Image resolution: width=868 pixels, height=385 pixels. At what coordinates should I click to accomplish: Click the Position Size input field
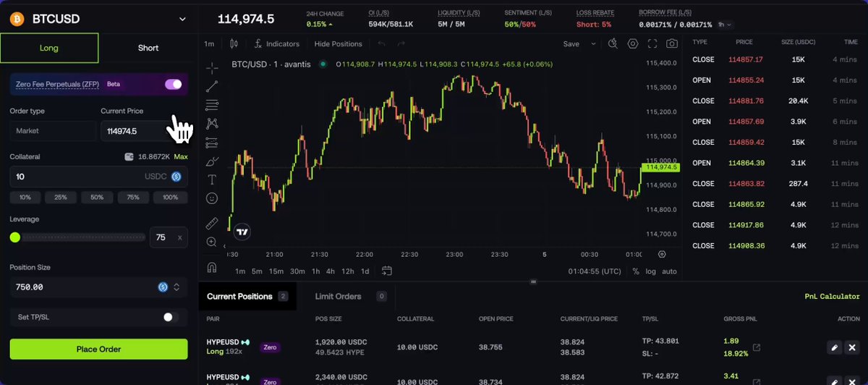point(98,287)
